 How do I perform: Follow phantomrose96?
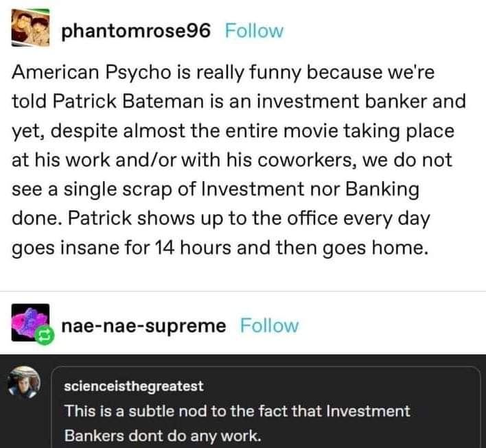click(253, 32)
